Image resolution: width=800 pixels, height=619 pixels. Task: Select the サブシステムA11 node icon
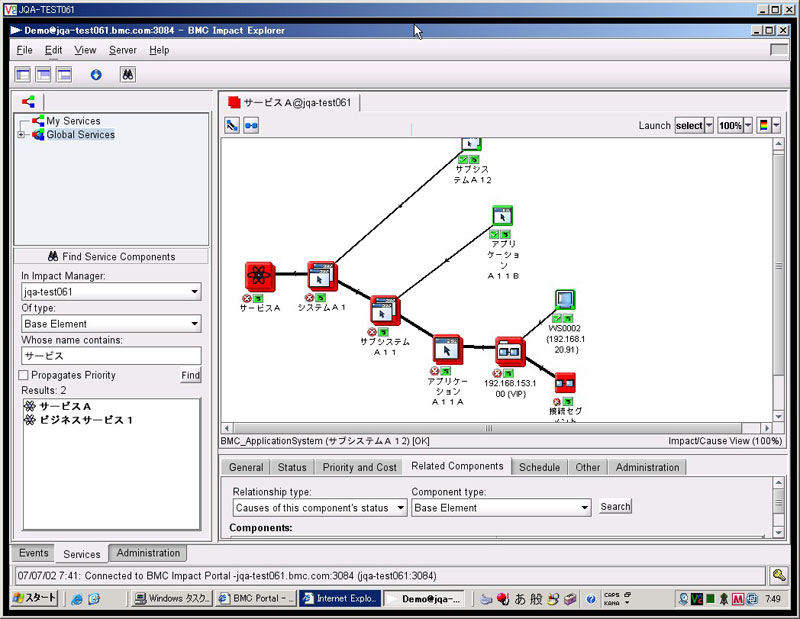tap(385, 310)
